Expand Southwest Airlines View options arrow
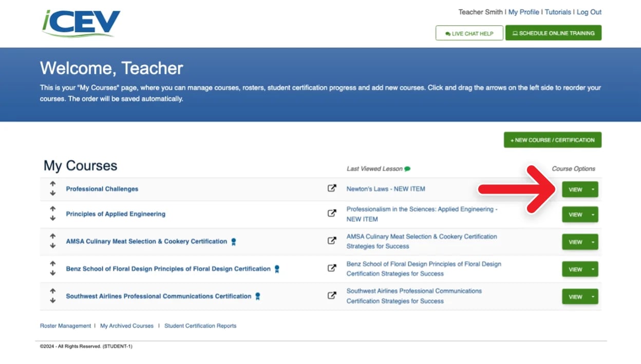Viewport: 641px width, 364px height. click(593, 296)
